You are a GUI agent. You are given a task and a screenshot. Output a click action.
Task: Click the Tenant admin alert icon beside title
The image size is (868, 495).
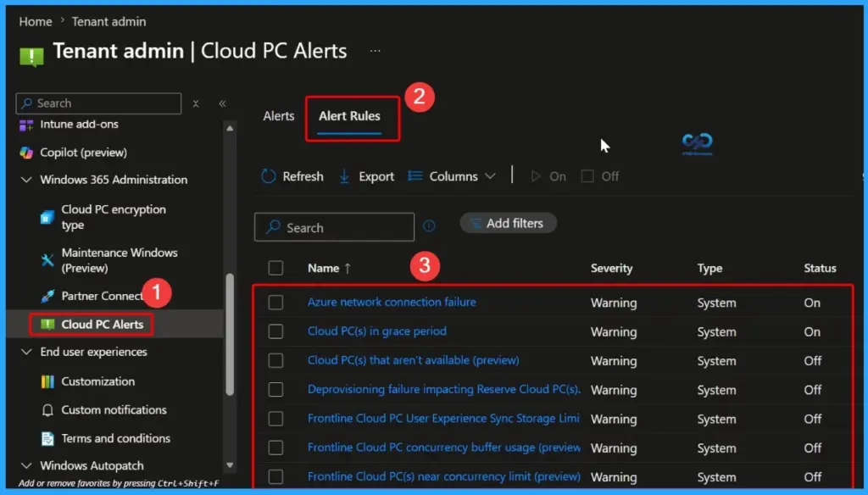point(31,57)
